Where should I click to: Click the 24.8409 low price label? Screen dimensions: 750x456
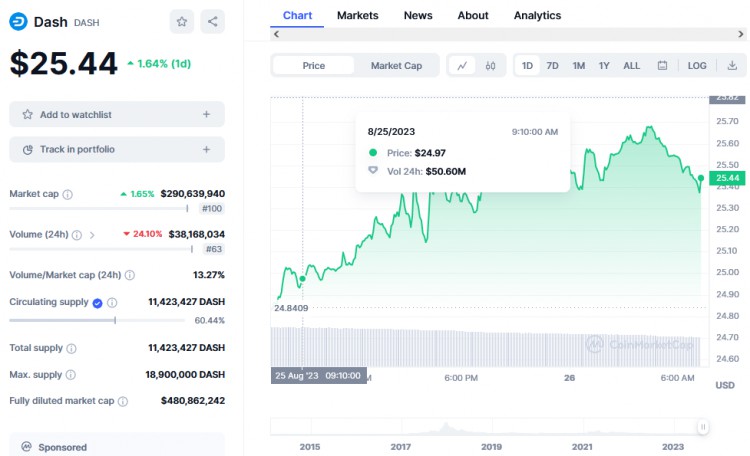(x=291, y=308)
